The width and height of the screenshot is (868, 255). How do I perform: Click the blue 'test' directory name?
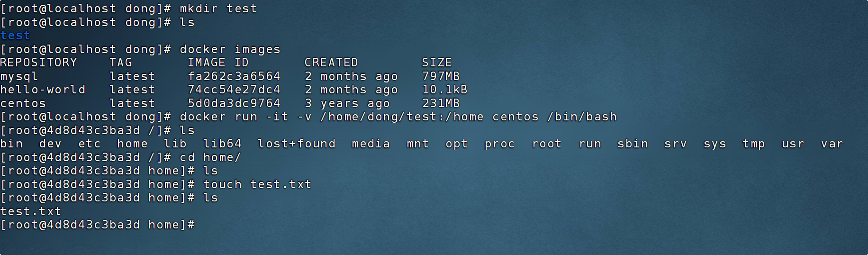[15, 36]
